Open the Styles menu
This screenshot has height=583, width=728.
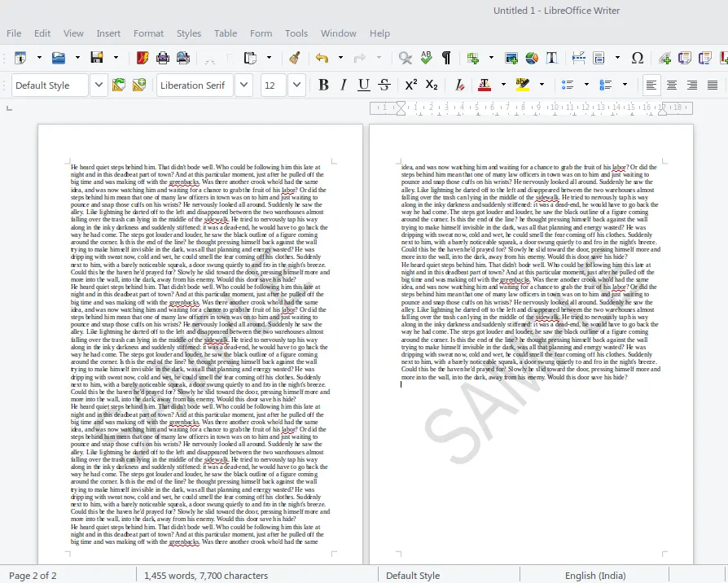tap(189, 33)
